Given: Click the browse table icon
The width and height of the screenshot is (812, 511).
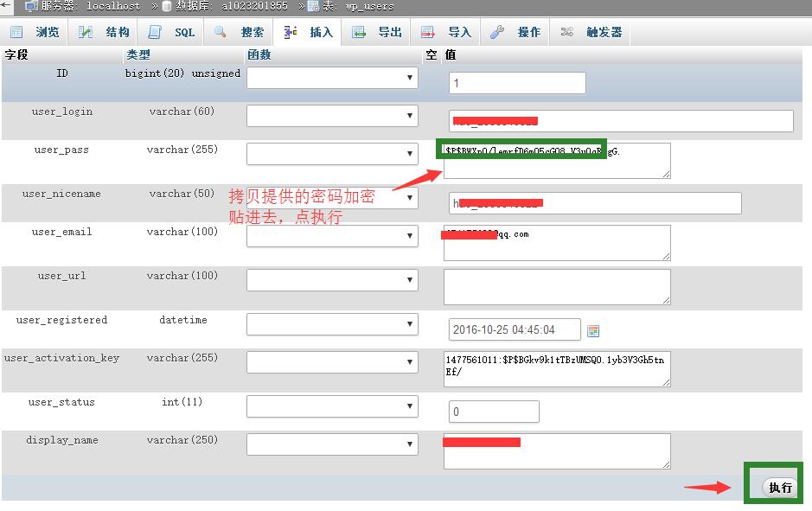Looking at the screenshot, I should (x=16, y=32).
